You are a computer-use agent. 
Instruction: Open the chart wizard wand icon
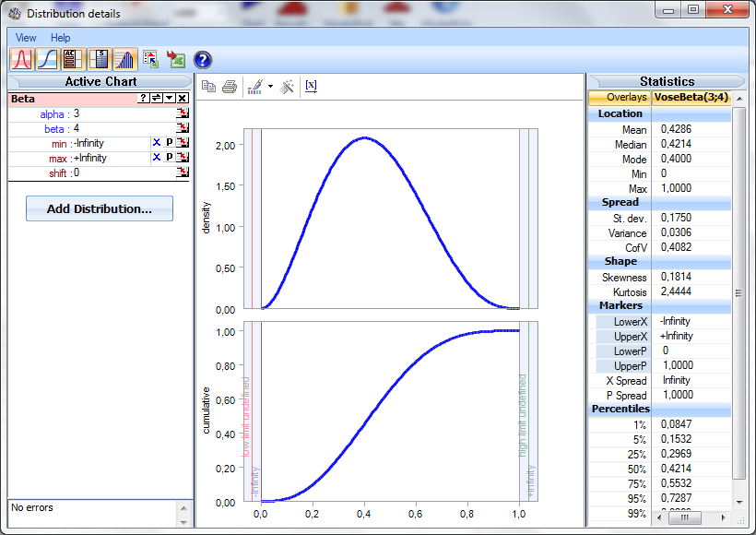click(x=286, y=86)
